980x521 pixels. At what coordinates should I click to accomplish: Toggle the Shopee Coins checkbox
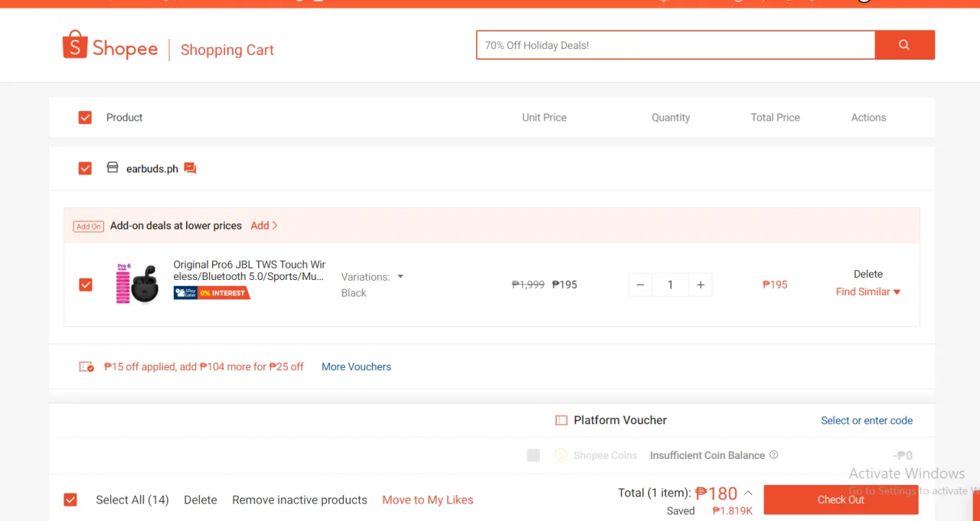534,455
